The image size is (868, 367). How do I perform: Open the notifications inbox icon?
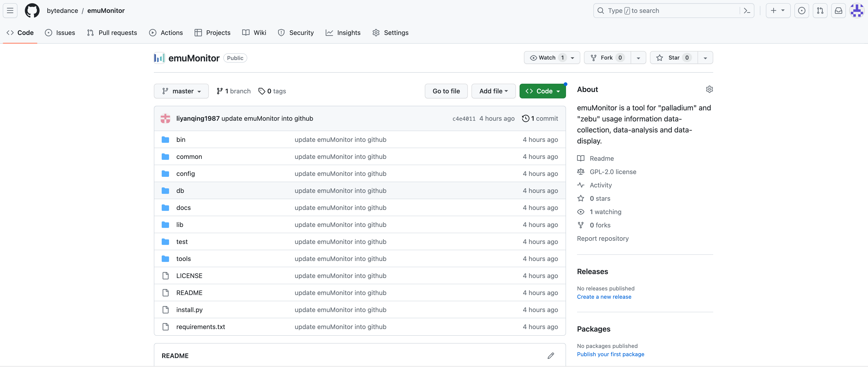coord(838,10)
